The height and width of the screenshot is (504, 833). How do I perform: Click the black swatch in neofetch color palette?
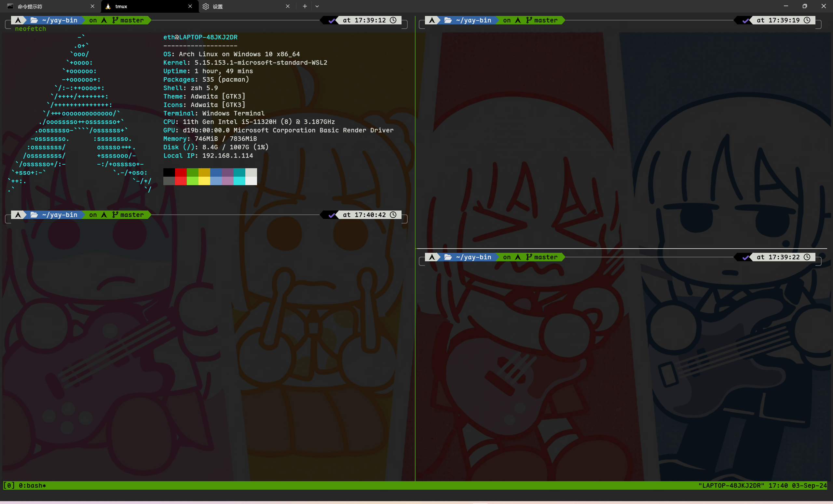pos(169,172)
